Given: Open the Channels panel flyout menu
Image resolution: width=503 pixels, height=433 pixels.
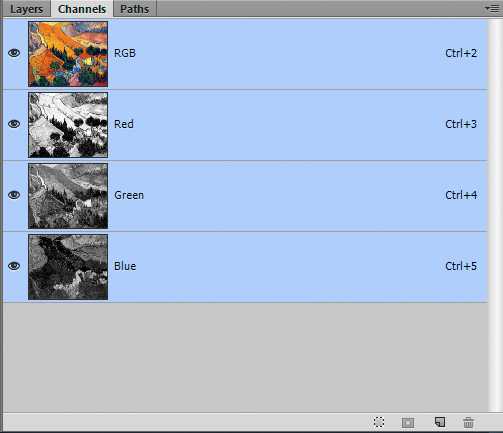Looking at the screenshot, I should [x=492, y=8].
